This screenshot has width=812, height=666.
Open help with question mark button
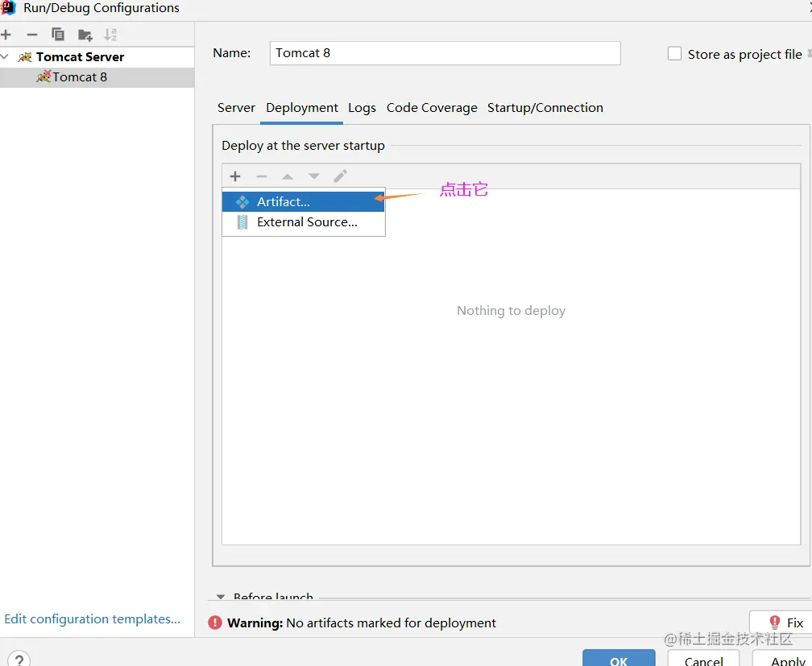tap(19, 658)
